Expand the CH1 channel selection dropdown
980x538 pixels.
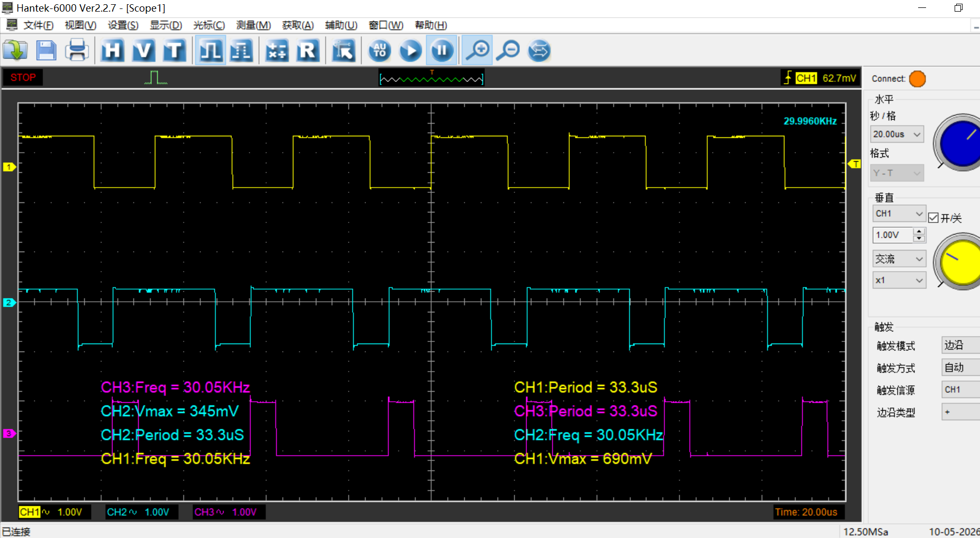(899, 214)
